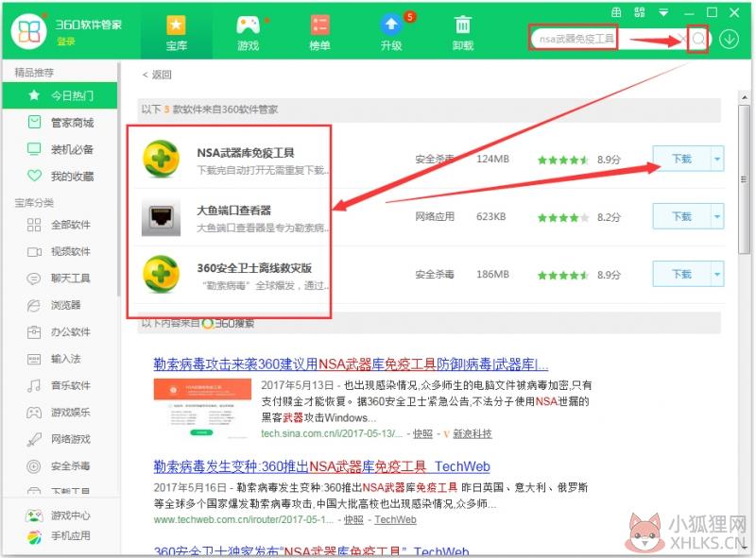Click the 视频软件 camera icon
This screenshot has height=558, width=756.
(34, 251)
